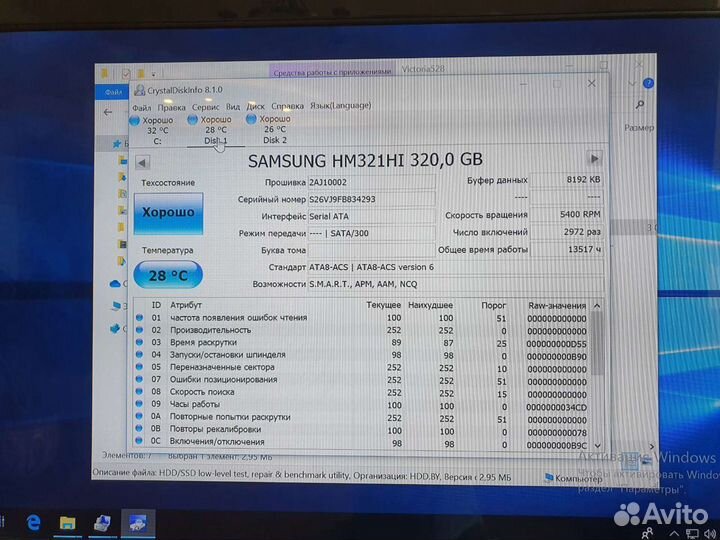Click the serial number field S26VJ9FB834293
This screenshot has height=540, width=720.
pyautogui.click(x=371, y=199)
